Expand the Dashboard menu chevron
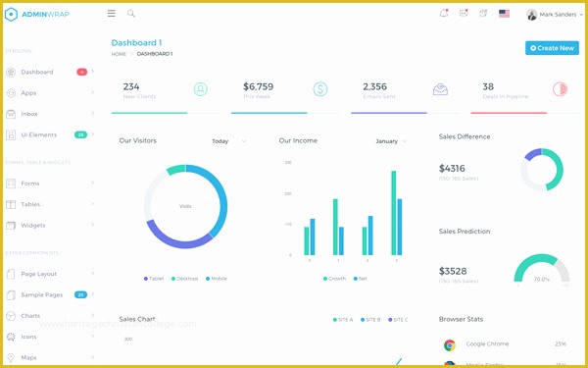The image size is (588, 368). tap(93, 72)
